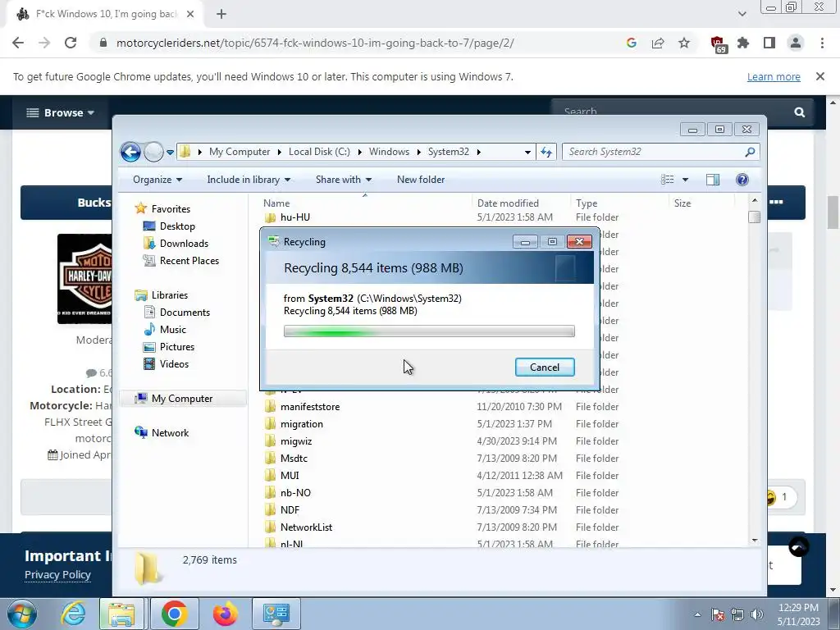
Task: Open the Windows Start menu
Action: pos(22,614)
